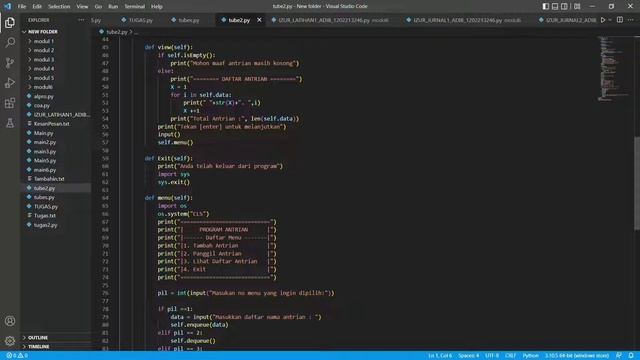Click the errors and warnings status indicator
Screen dimensions: 640x360
(17, 356)
